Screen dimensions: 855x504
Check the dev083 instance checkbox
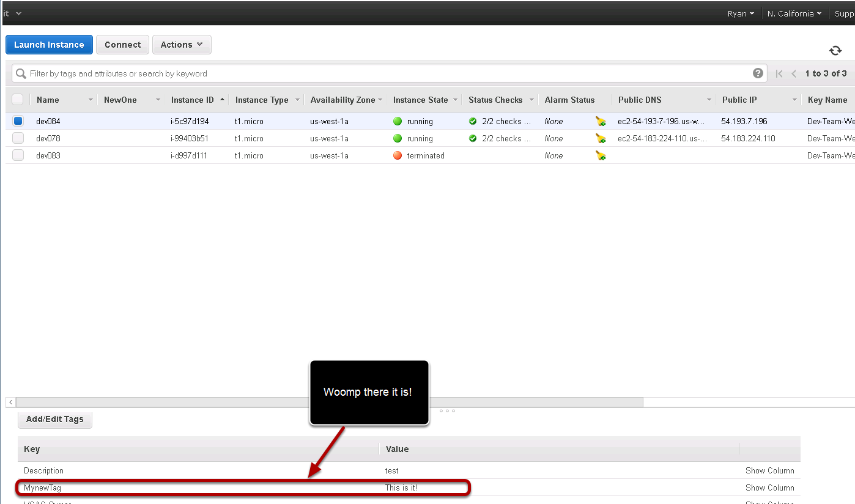tap(18, 155)
